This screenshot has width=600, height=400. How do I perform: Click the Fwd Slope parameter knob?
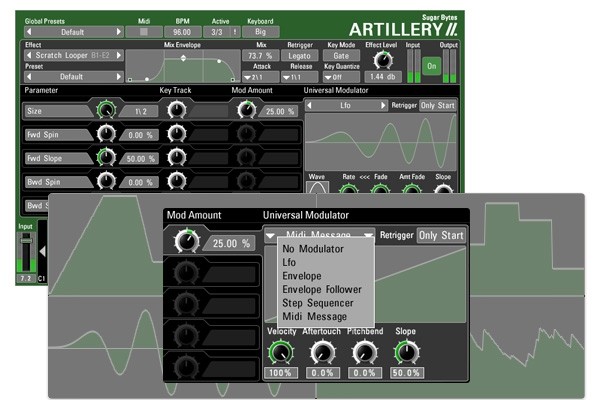(x=106, y=157)
